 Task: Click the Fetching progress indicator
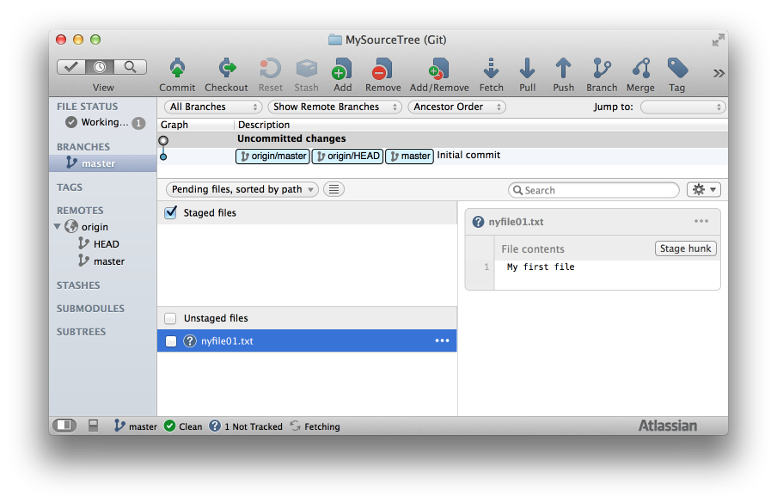click(x=315, y=426)
